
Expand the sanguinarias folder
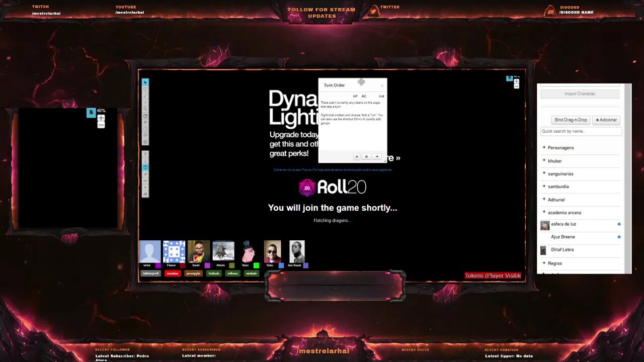(544, 173)
